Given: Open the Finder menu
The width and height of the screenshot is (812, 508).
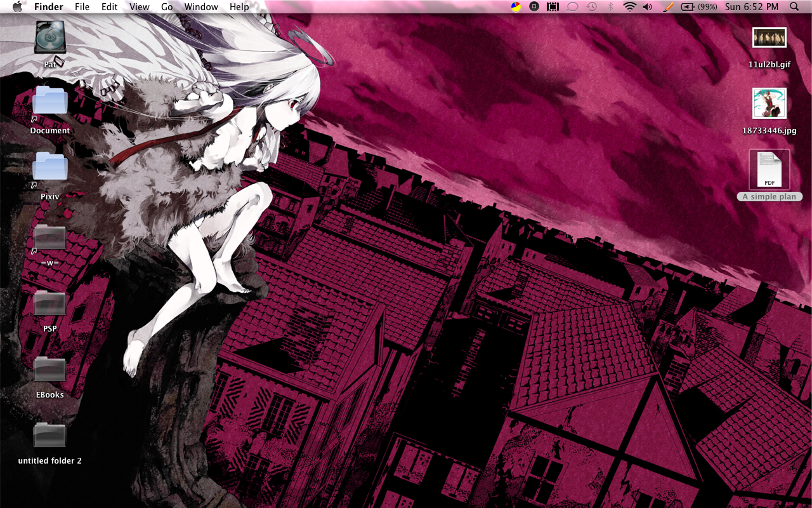Looking at the screenshot, I should [49, 7].
